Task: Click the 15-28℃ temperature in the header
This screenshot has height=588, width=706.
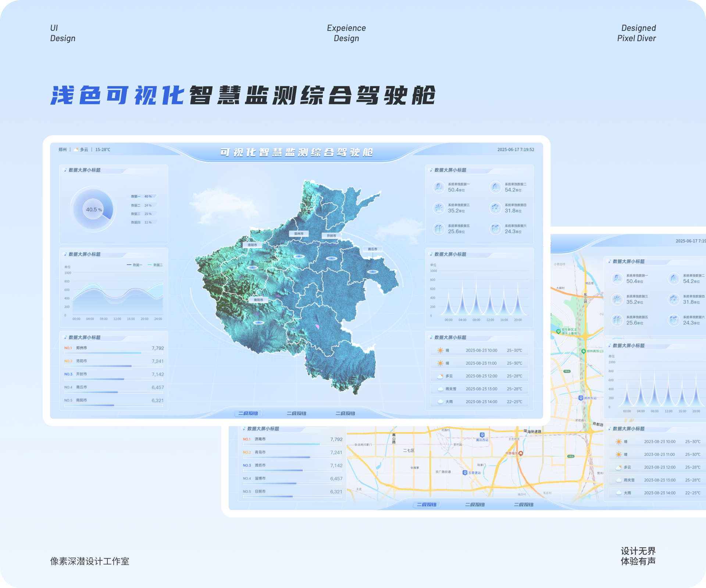Action: click(103, 150)
